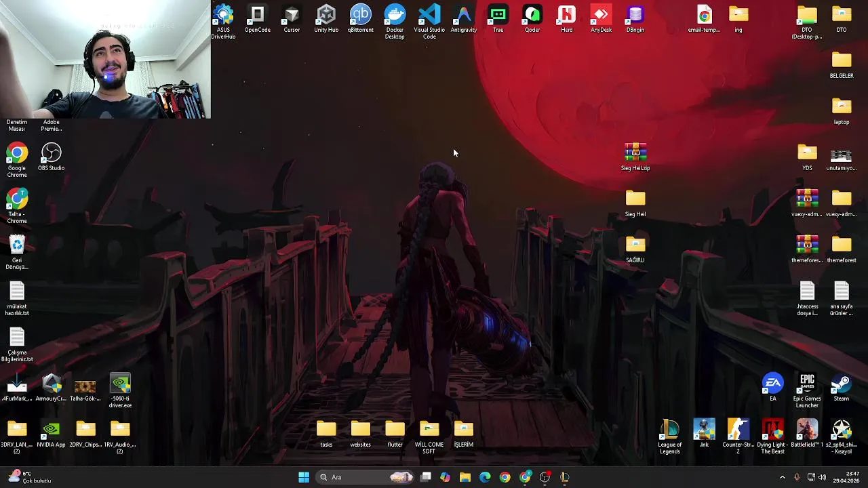Open File Explorer from the taskbar
868x488 pixels.
point(465,477)
